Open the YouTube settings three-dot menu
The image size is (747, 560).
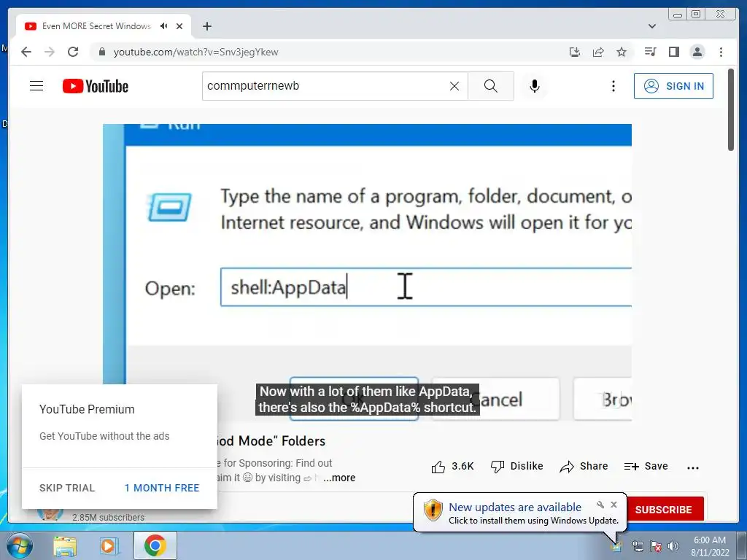tap(613, 86)
